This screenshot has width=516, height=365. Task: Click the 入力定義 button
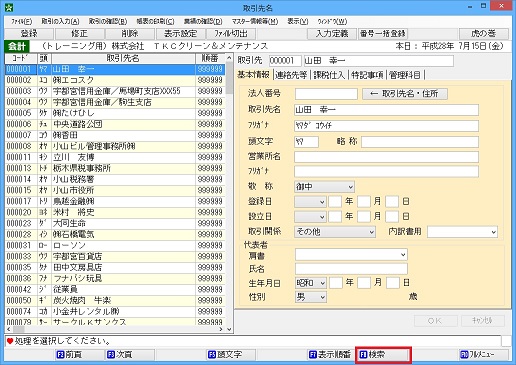click(x=332, y=34)
